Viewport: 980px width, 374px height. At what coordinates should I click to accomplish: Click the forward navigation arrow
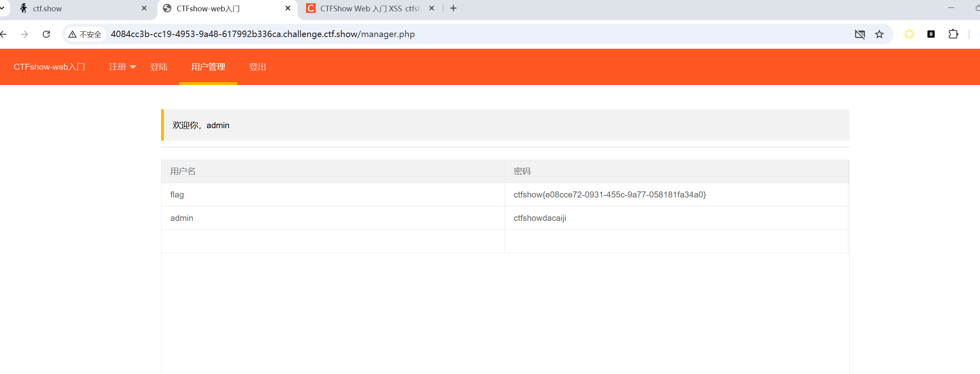25,34
